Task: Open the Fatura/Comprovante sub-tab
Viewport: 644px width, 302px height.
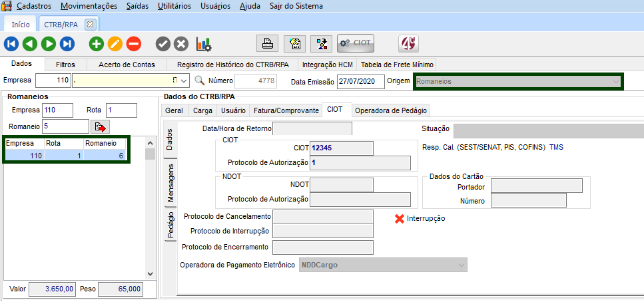Action: coord(286,110)
